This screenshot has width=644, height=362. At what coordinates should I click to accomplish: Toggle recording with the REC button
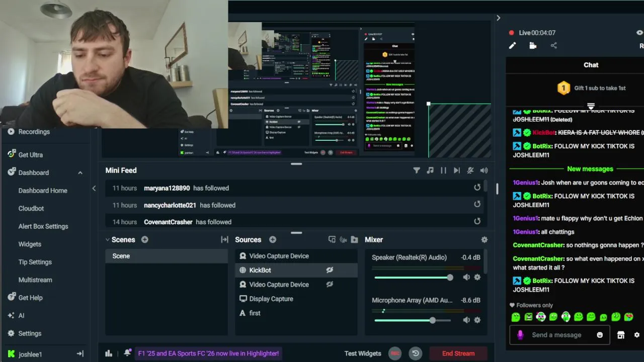[395, 353]
